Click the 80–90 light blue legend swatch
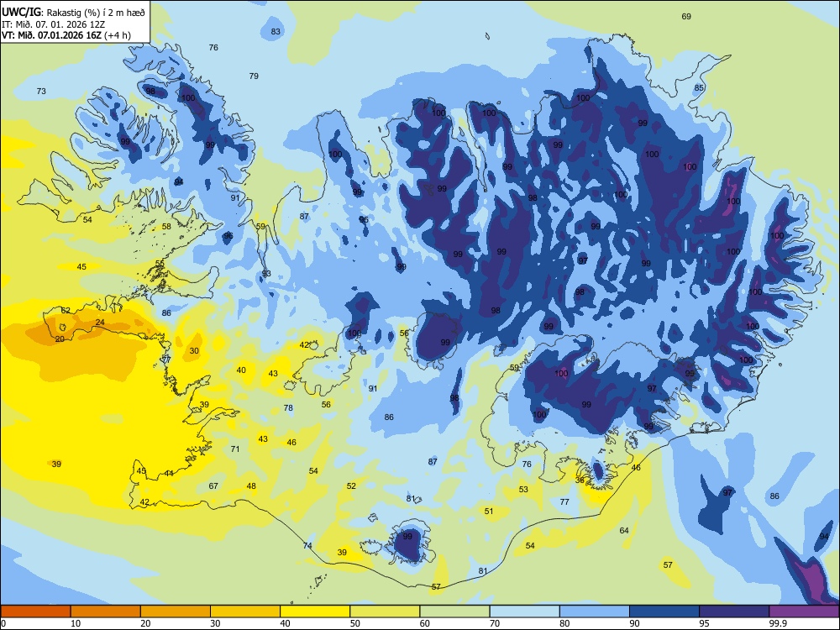The image size is (840, 630). coord(595,612)
